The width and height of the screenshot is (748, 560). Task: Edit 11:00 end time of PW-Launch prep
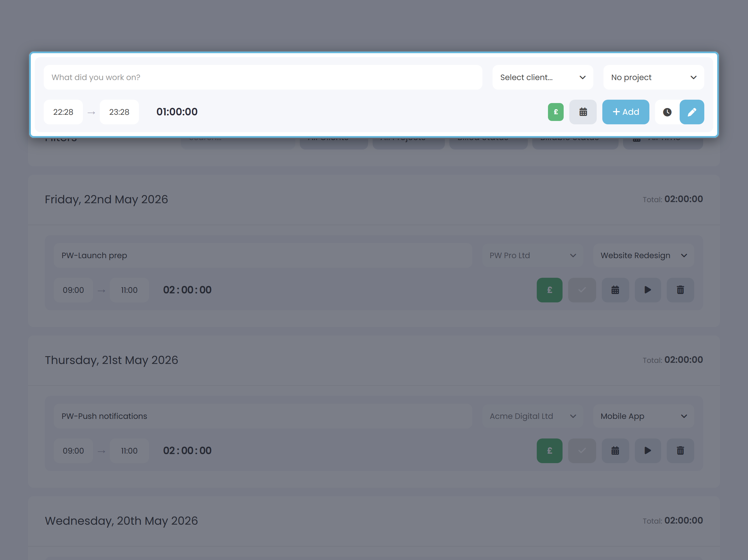(129, 290)
